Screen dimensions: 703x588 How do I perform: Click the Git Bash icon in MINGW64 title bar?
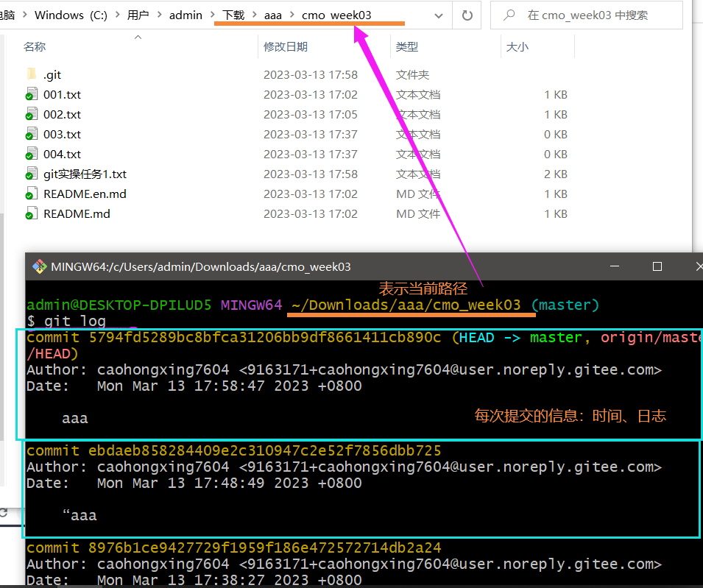tap(40, 266)
